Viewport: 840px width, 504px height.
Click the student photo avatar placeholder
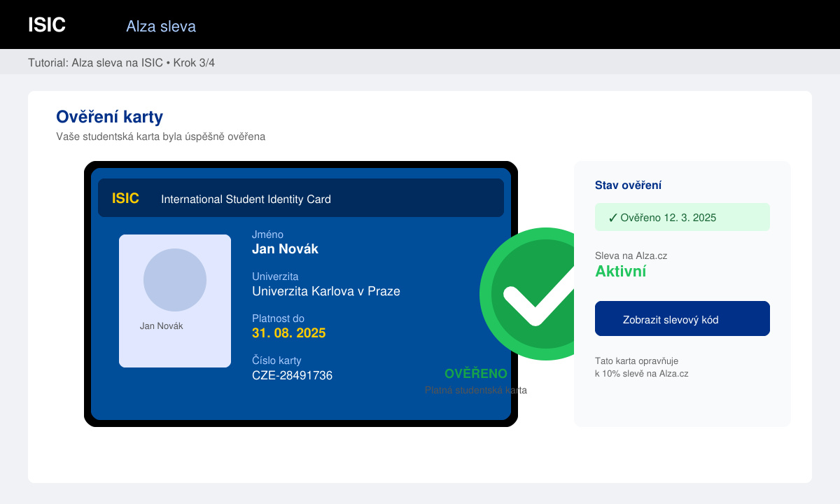175,280
